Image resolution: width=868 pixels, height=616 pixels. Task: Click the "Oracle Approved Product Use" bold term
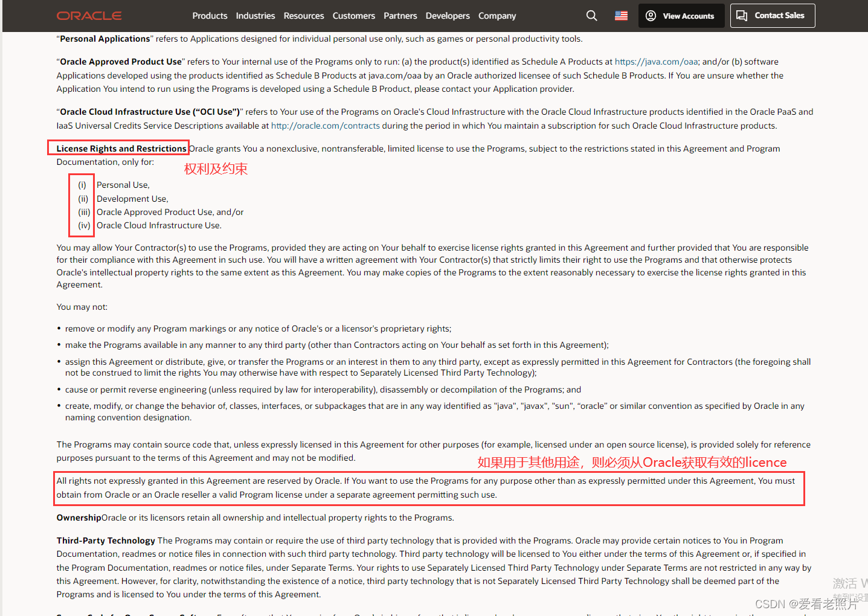coord(121,62)
